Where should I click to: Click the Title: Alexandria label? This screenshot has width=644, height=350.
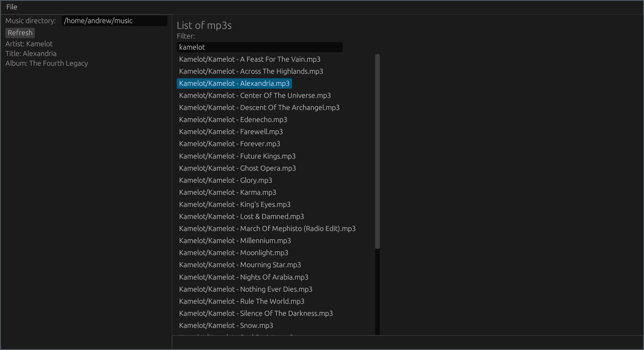tap(31, 54)
